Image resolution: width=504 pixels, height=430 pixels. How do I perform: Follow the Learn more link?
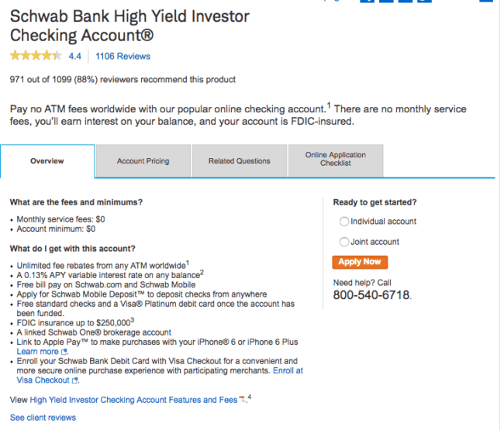38,352
